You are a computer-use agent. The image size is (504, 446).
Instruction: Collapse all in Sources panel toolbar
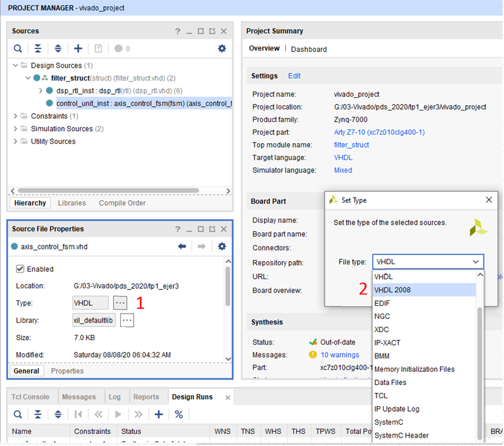click(x=38, y=48)
